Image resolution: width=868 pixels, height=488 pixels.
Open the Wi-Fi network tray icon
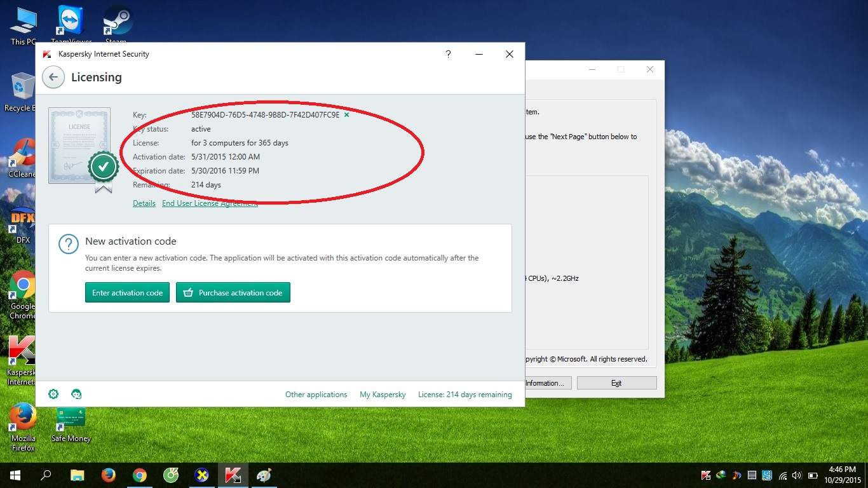783,475
